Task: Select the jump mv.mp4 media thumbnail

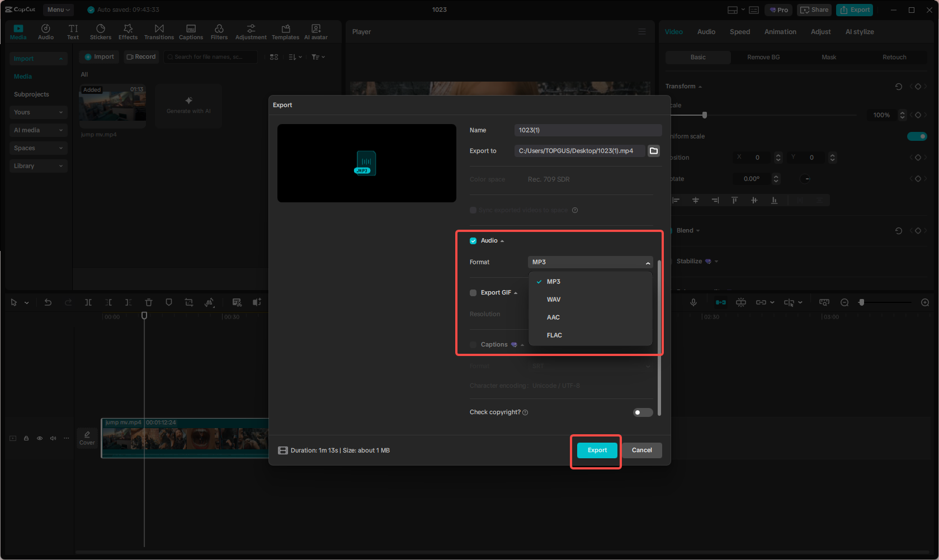Action: (112, 106)
